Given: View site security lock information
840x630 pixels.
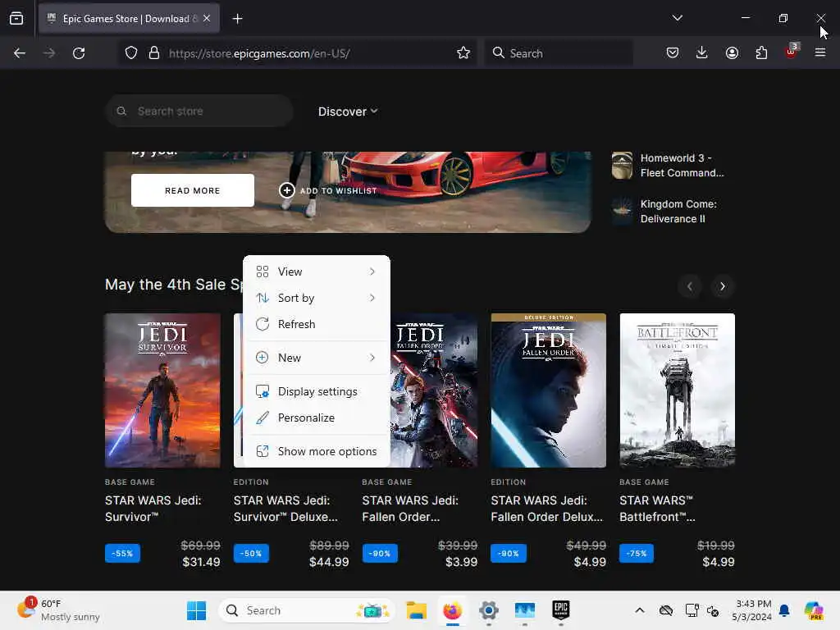Looking at the screenshot, I should [154, 53].
